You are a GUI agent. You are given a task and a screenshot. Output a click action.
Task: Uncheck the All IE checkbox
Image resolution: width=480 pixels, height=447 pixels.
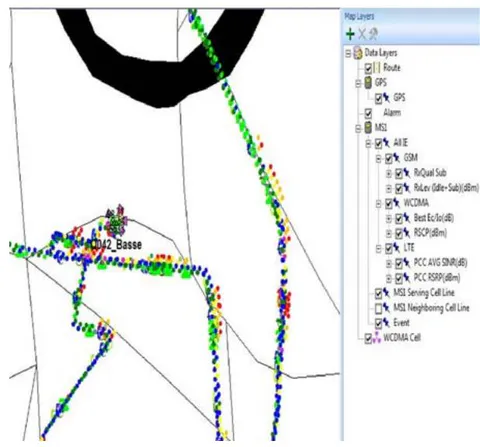pyautogui.click(x=378, y=144)
